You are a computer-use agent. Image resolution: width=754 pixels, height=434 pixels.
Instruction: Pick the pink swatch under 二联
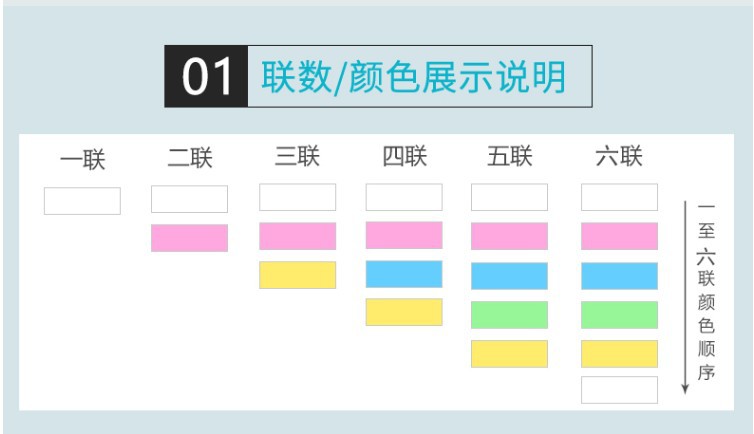pyautogui.click(x=189, y=238)
